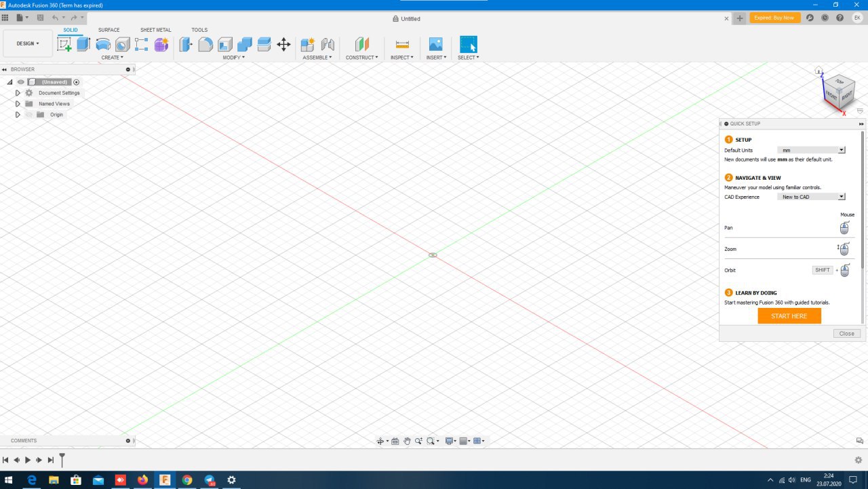Viewport: 868px width, 489px height.
Task: Collapse the Unsaved root component
Action: (9, 82)
